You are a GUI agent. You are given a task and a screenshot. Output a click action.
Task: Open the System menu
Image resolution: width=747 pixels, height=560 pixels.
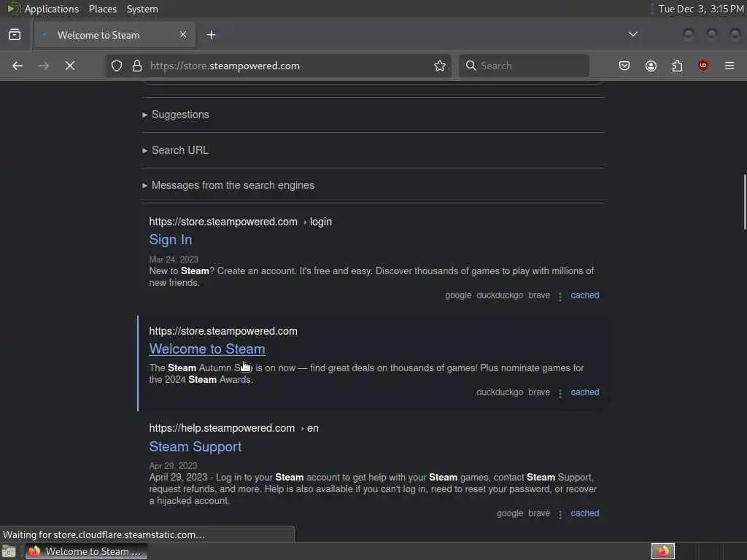click(x=142, y=9)
